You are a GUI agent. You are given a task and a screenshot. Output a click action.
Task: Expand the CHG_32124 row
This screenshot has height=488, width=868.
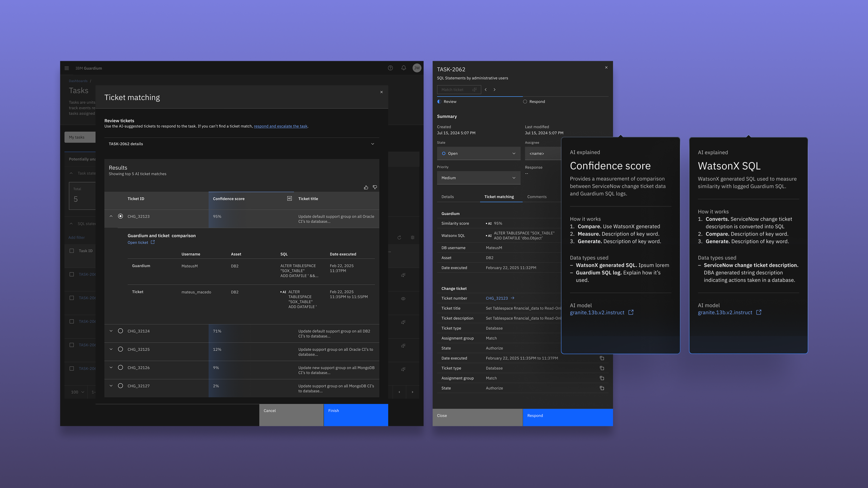pyautogui.click(x=111, y=331)
